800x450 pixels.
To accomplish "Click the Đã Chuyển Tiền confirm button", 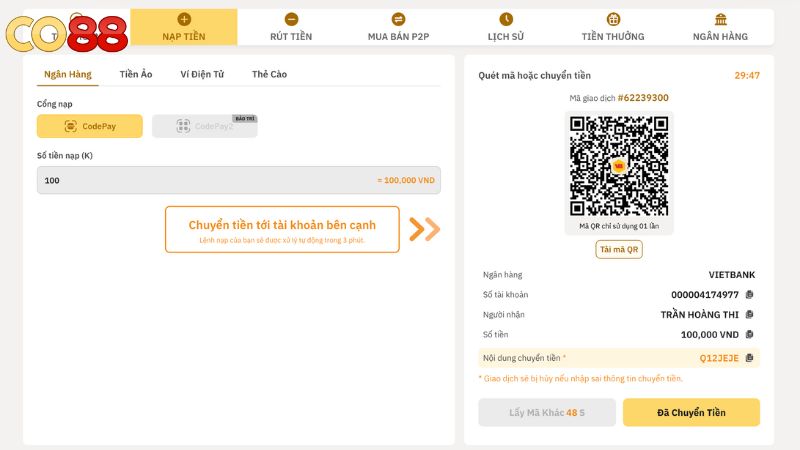I will coord(691,412).
